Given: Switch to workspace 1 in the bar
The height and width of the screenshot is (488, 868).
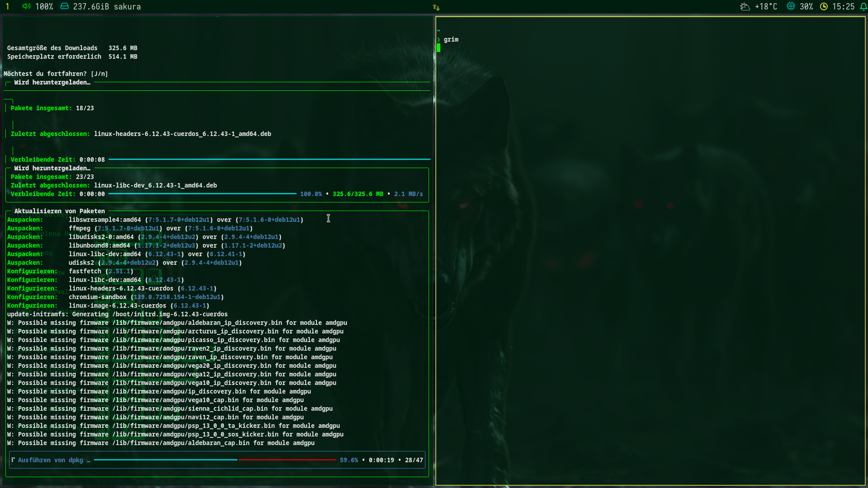Looking at the screenshot, I should pyautogui.click(x=7, y=6).
